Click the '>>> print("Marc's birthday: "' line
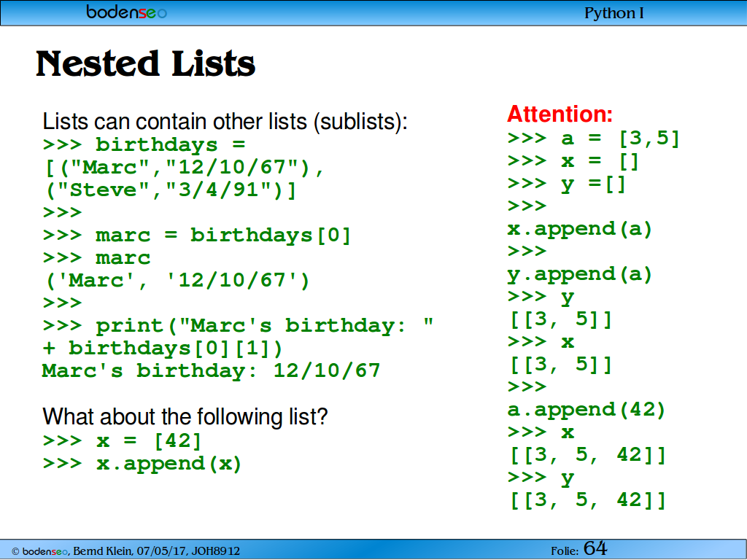Screen dimensions: 747x560 [x=239, y=326]
